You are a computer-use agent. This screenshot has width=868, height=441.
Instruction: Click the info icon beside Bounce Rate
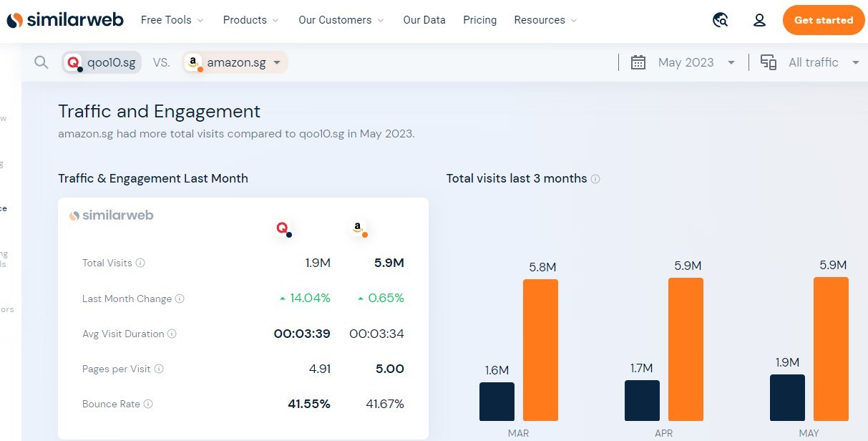click(x=148, y=404)
